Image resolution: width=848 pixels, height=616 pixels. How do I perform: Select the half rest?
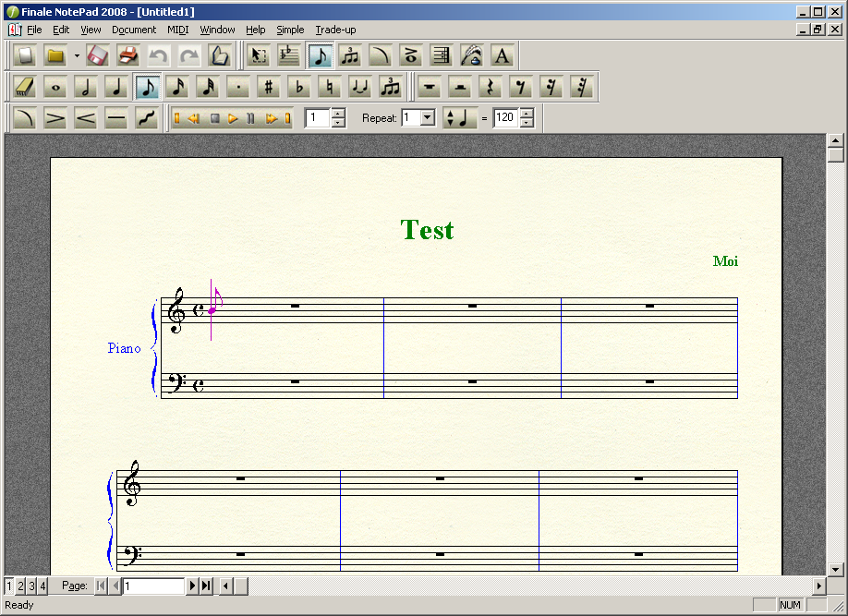460,87
